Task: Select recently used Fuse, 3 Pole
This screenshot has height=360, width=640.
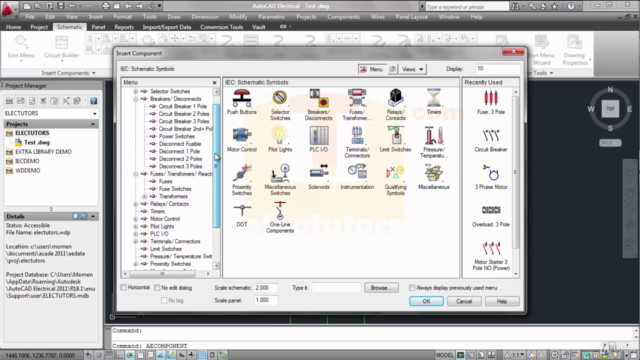Action: point(491,102)
